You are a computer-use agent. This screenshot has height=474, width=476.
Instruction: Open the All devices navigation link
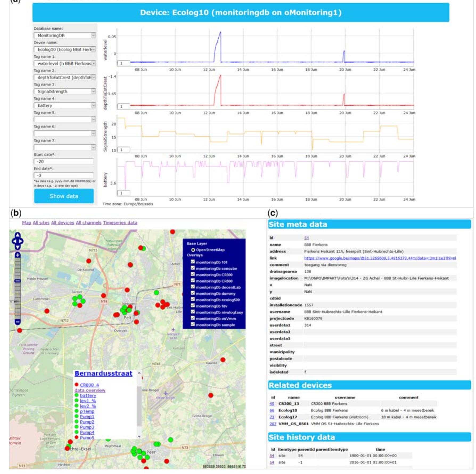63,223
